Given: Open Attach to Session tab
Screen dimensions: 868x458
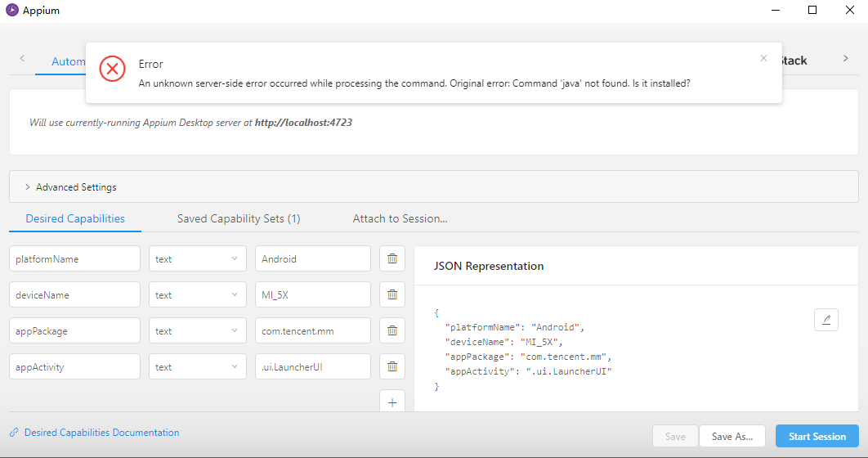Looking at the screenshot, I should 400,218.
